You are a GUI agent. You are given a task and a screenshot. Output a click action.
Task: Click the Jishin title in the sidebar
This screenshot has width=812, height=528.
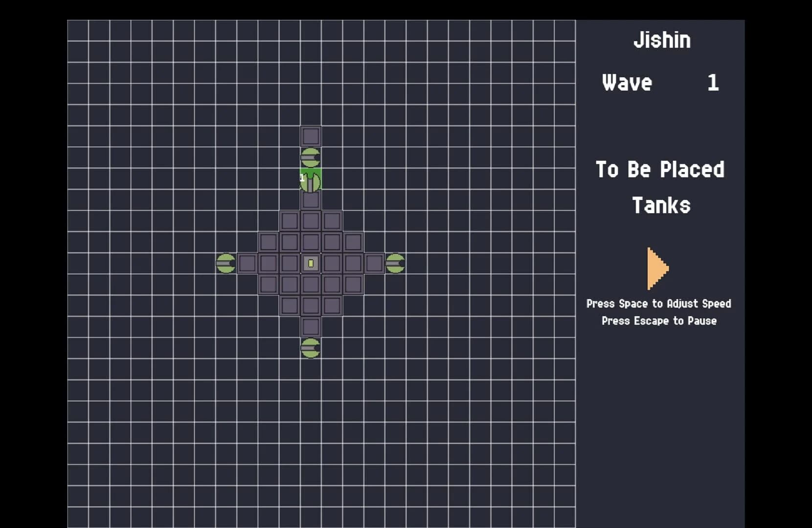(x=662, y=40)
